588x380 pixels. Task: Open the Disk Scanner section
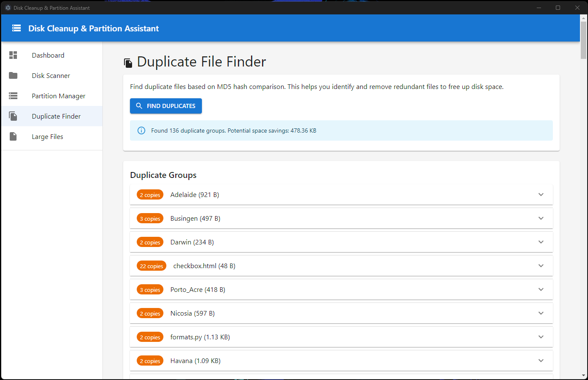point(50,75)
